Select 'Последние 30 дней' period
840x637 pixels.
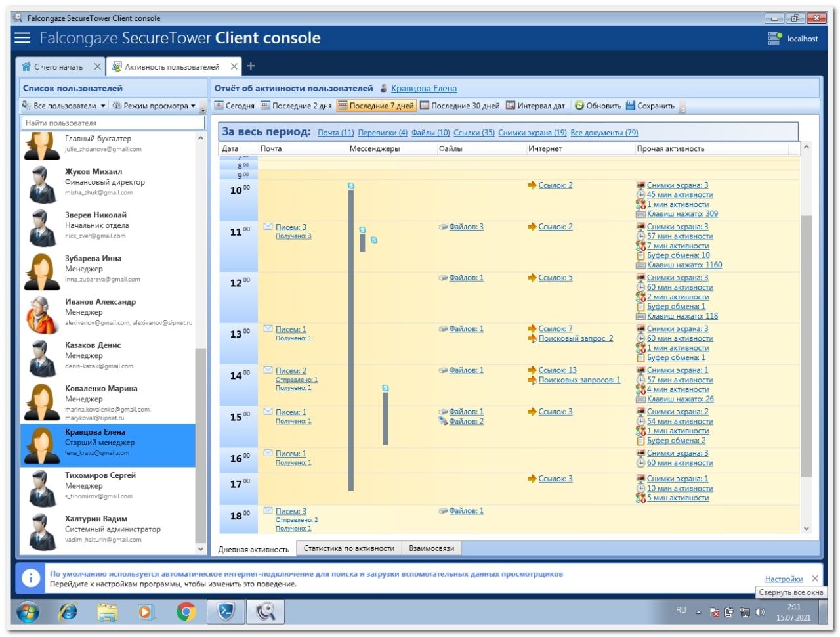click(460, 106)
